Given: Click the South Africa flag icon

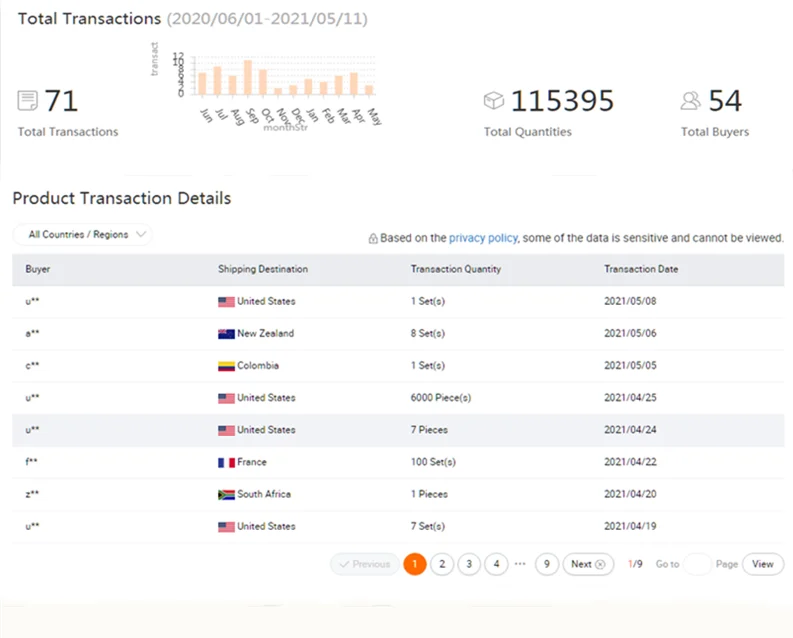Looking at the screenshot, I should [x=226, y=494].
